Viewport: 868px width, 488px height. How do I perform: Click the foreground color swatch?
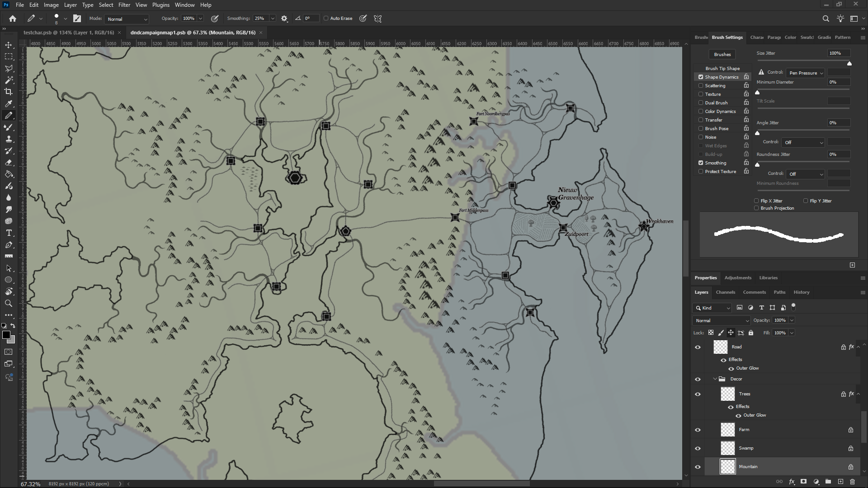pos(6,335)
